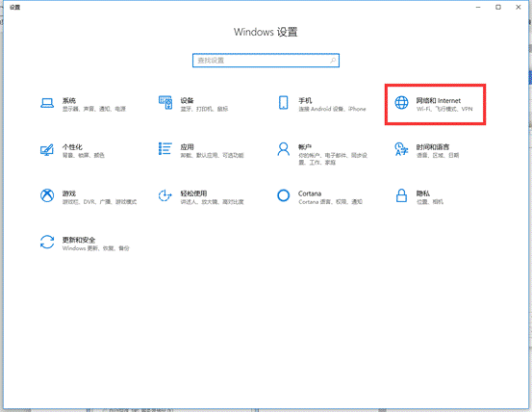
Task: Maximize the Settings window
Action: click(x=498, y=7)
